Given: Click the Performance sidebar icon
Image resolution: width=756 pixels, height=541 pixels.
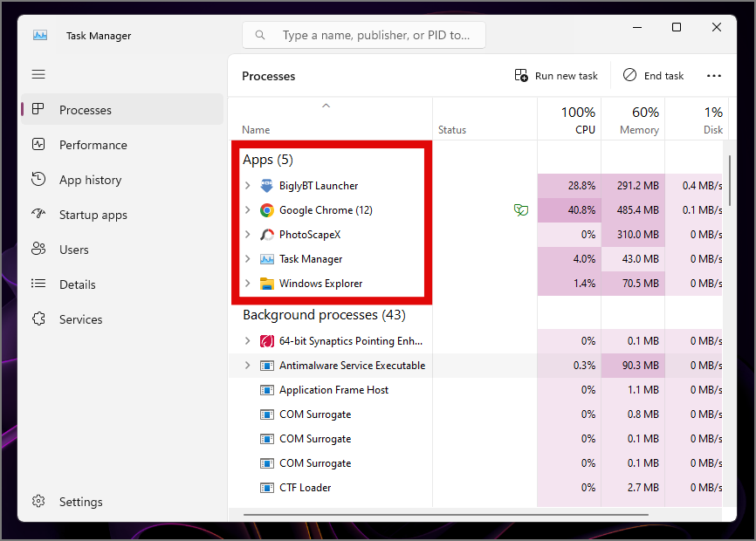Looking at the screenshot, I should 38,144.
